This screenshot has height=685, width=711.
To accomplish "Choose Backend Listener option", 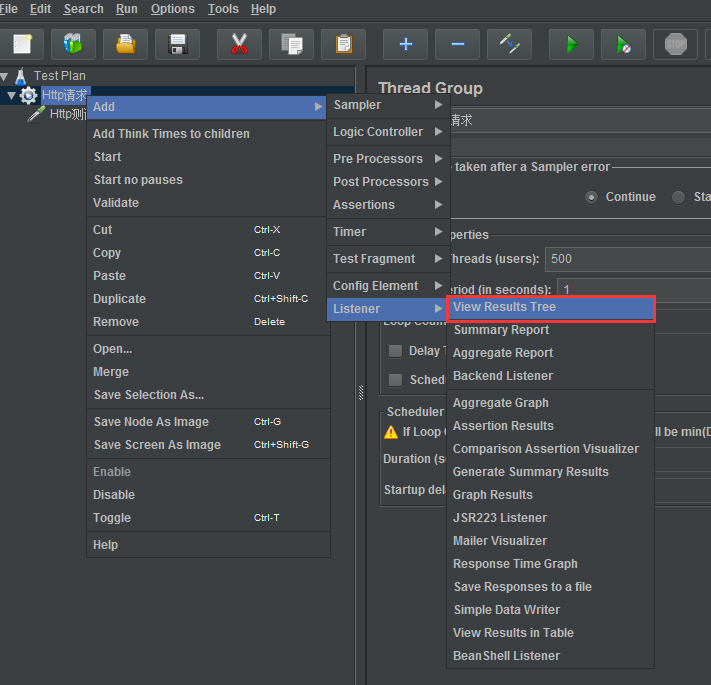I will (550, 376).
